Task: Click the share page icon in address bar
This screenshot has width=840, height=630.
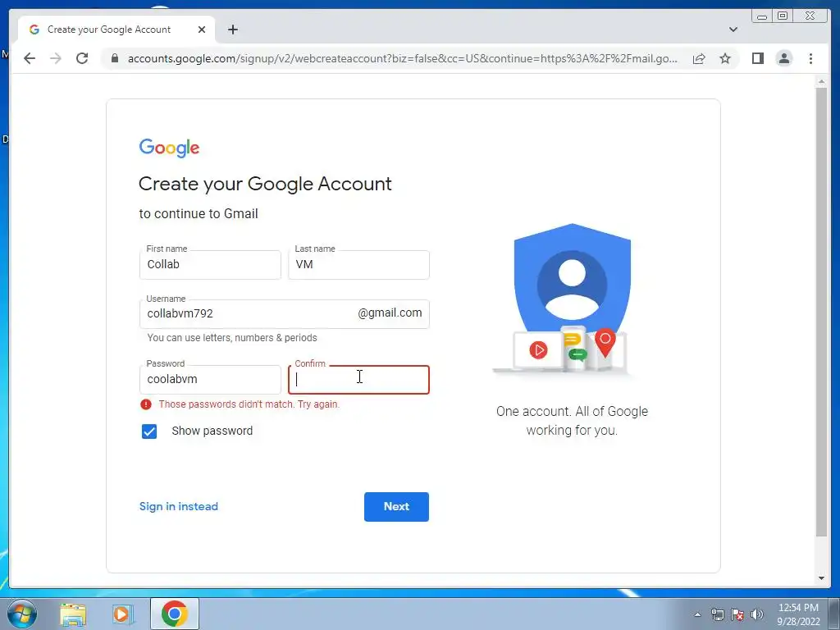Action: coord(699,58)
